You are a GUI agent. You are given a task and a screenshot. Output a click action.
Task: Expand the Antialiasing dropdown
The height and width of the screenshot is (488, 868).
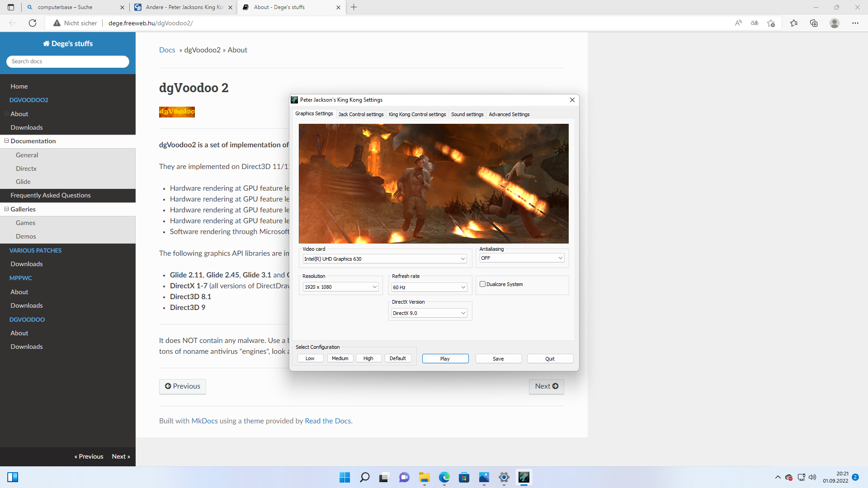522,258
